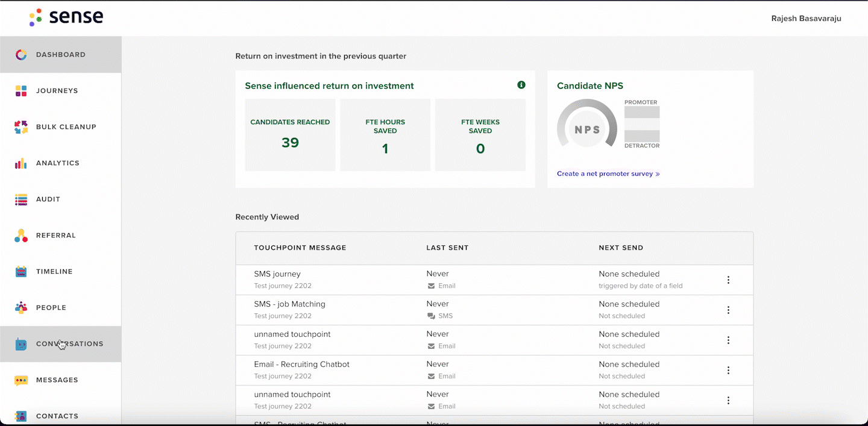The width and height of the screenshot is (868, 426).
Task: Open the SMS - job Matching touchpoint
Action: tap(290, 304)
